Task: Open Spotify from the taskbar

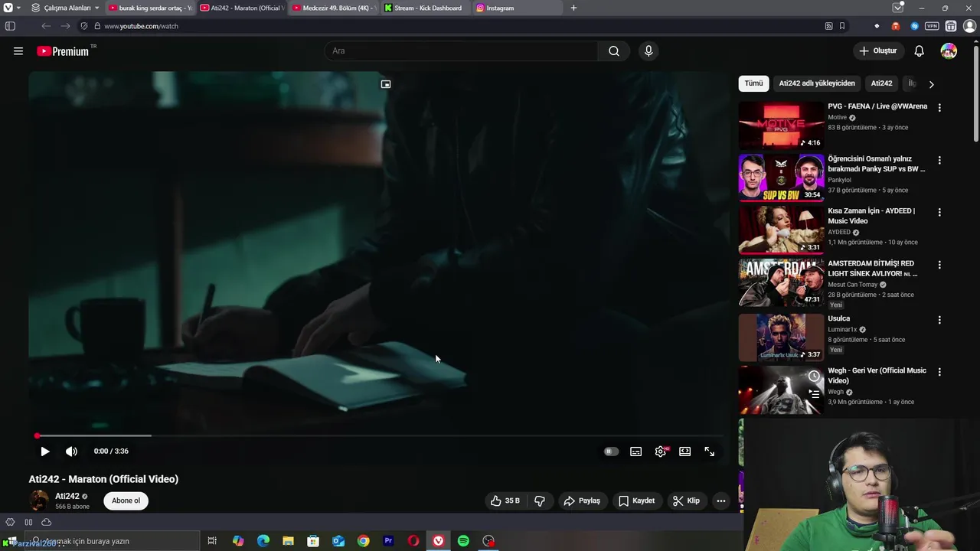Action: (x=463, y=541)
